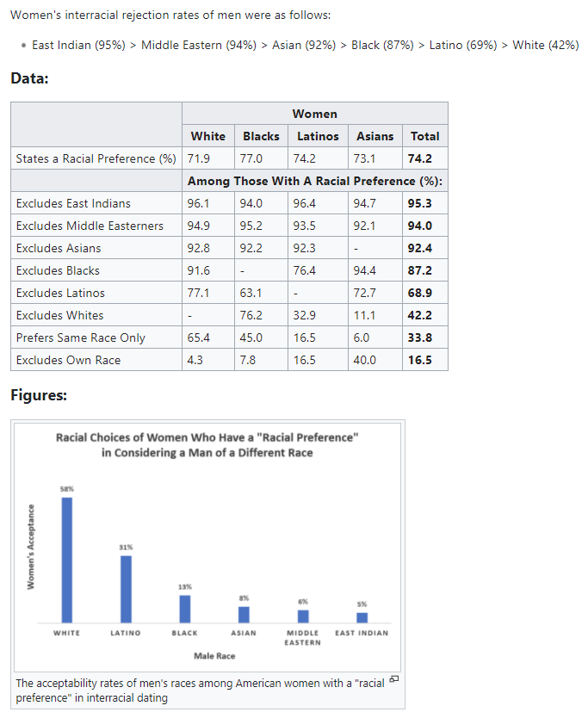
Task: Click the 'Asians' column header
Action: coord(375,136)
